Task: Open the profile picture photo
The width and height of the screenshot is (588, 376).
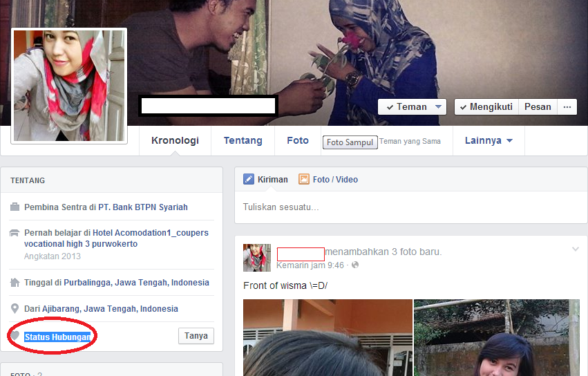Action: [x=69, y=86]
